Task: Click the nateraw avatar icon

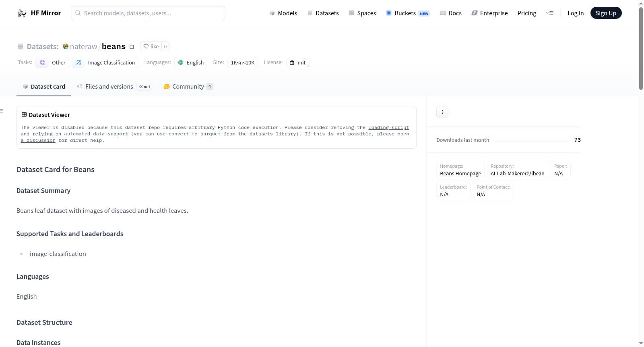Action: click(66, 46)
